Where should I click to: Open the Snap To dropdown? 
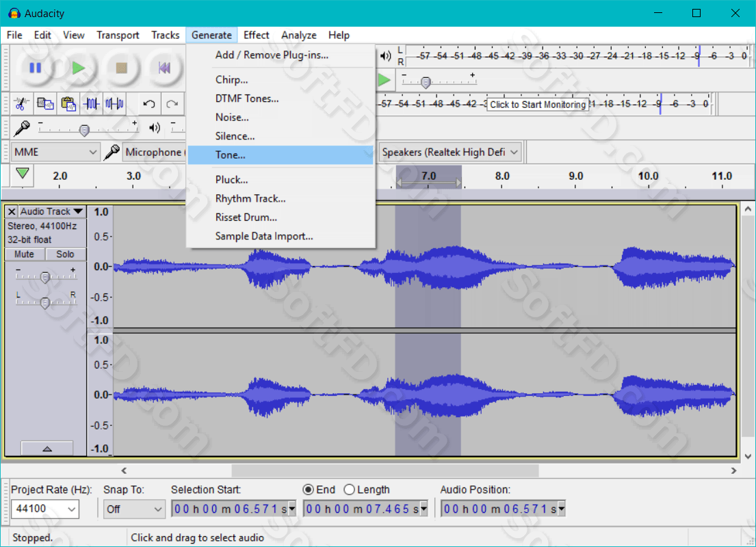pyautogui.click(x=134, y=509)
